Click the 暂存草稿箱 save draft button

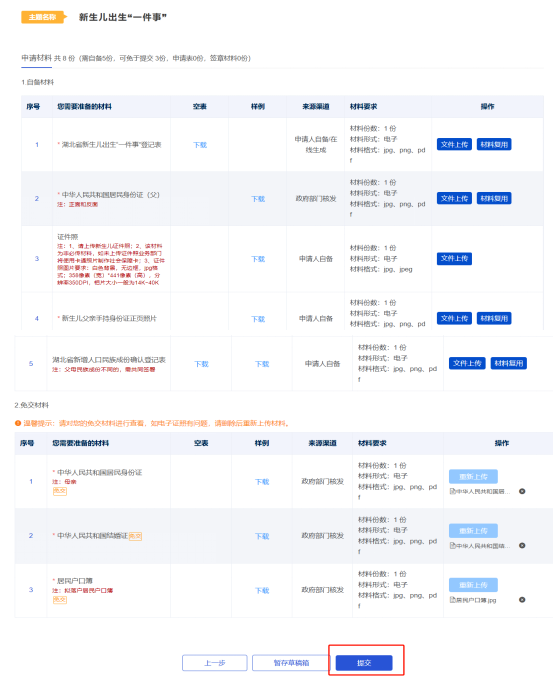tap(291, 663)
